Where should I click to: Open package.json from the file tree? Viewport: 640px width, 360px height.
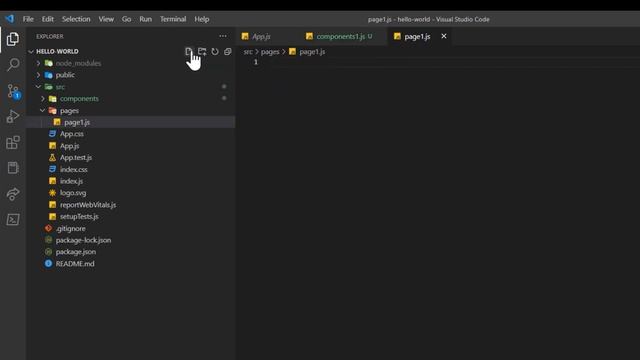[x=76, y=252]
